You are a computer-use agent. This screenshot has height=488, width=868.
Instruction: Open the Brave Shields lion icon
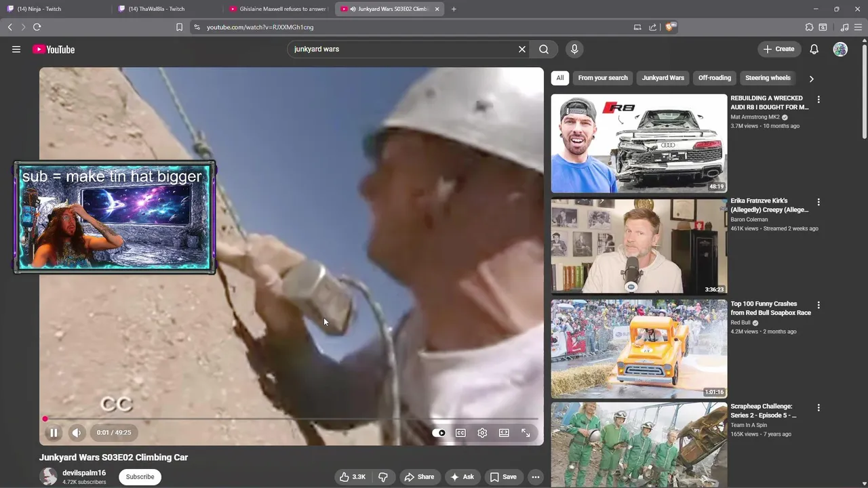[671, 27]
